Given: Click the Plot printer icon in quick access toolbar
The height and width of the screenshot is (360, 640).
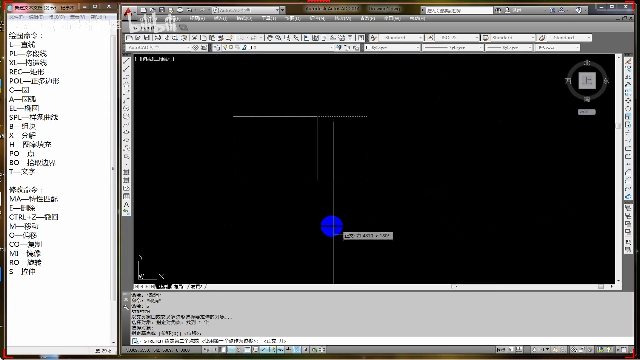Looking at the screenshot, I should (180, 10).
